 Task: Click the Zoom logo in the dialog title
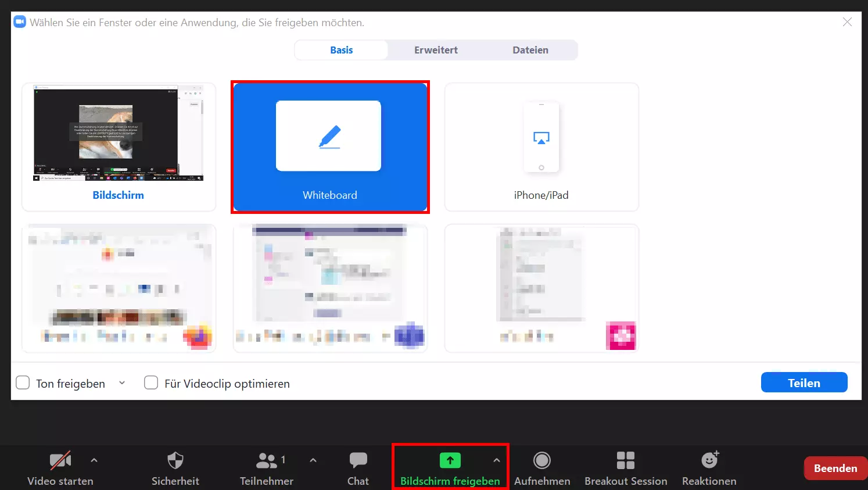(x=20, y=22)
